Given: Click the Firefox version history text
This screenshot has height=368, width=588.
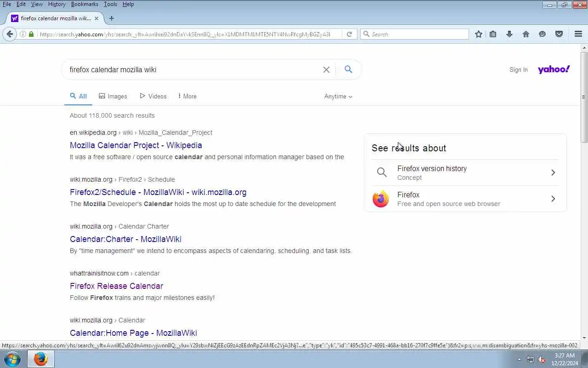Looking at the screenshot, I should coord(432,168).
